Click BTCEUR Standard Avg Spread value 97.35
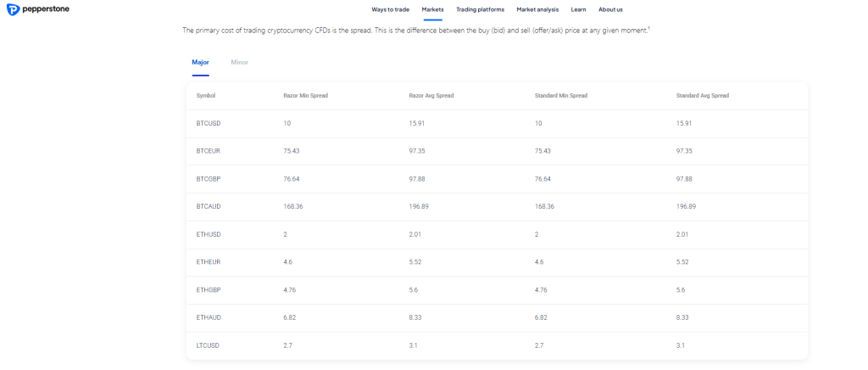 tap(684, 151)
